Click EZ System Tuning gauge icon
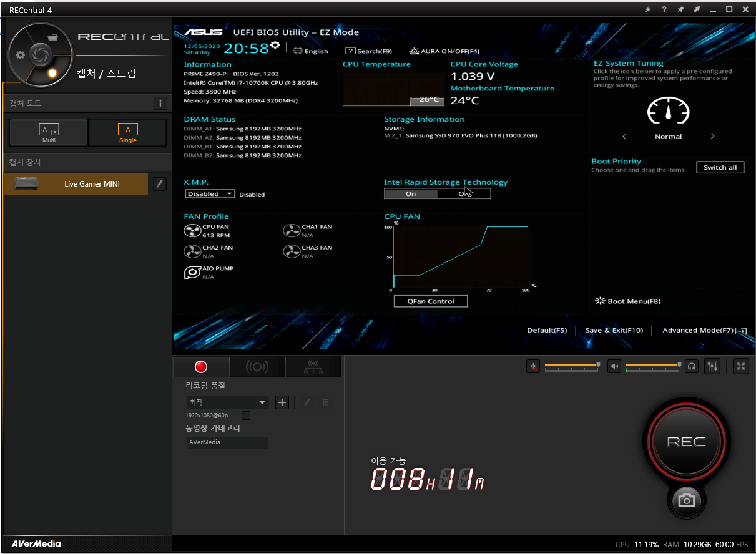This screenshot has height=554, width=756. tap(668, 111)
